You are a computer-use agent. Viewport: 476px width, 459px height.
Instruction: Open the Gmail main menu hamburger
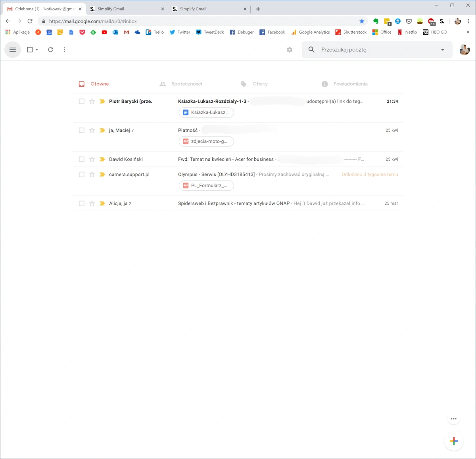[x=13, y=50]
